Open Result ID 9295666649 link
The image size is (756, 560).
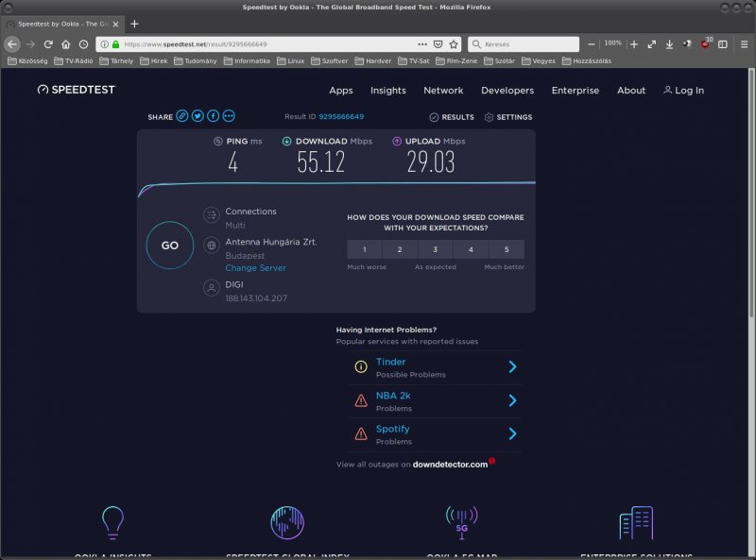341,116
